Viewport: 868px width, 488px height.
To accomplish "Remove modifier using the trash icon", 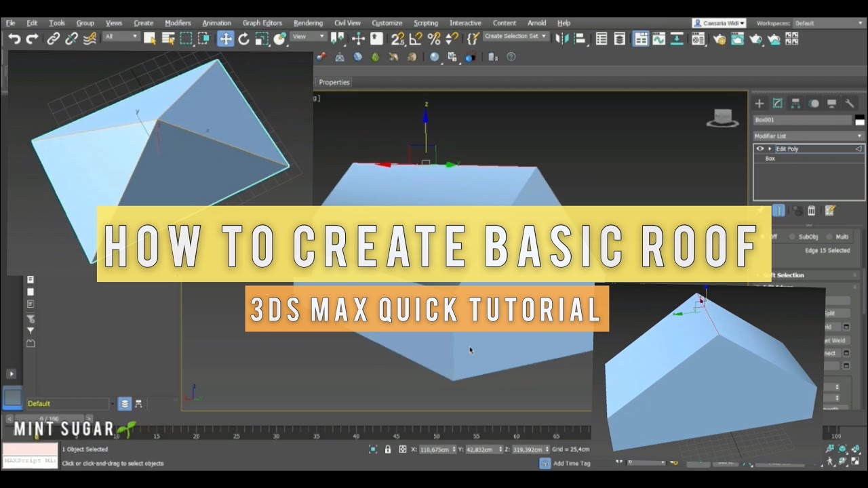I will [812, 211].
